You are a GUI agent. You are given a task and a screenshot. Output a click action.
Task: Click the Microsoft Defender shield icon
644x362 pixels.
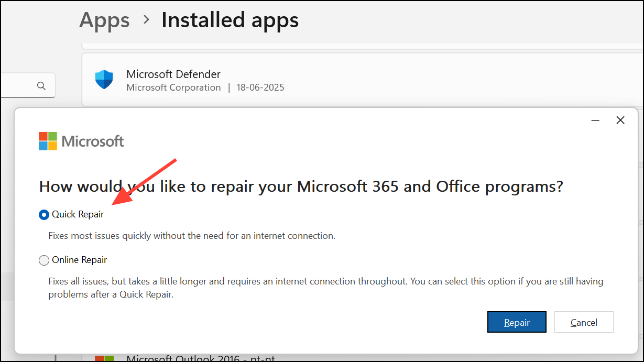coord(104,80)
